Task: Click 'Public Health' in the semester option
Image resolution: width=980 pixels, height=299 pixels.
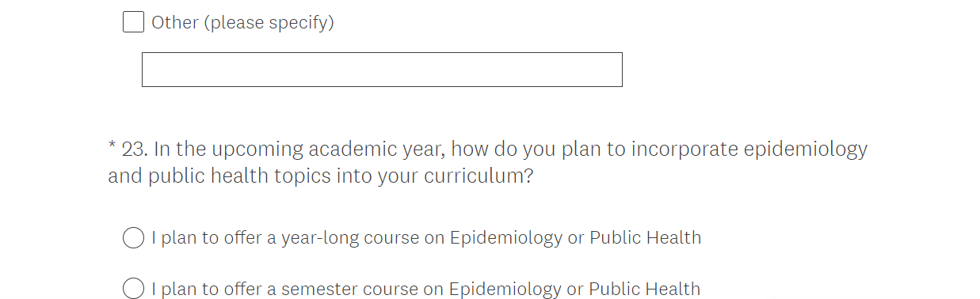Action: tap(645, 289)
